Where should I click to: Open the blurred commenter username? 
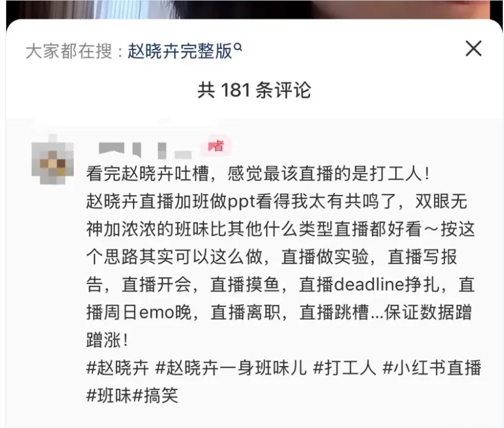pos(145,150)
